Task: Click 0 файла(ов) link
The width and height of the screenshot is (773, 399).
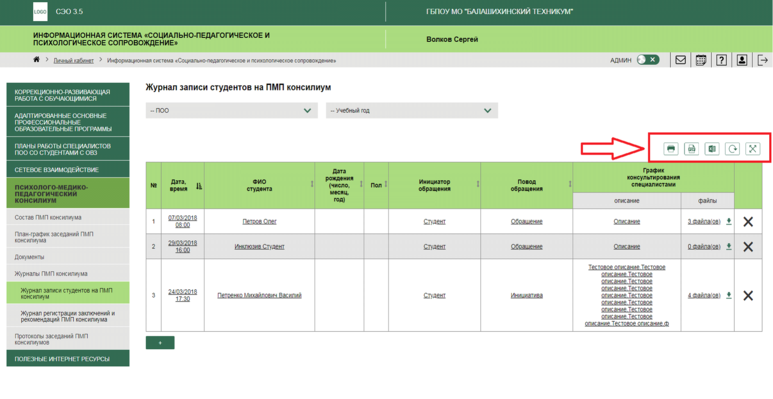Action: [x=704, y=247]
